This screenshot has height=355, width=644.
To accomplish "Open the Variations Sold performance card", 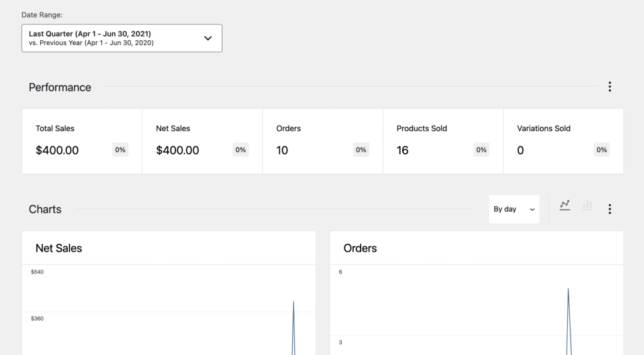I will (563, 141).
